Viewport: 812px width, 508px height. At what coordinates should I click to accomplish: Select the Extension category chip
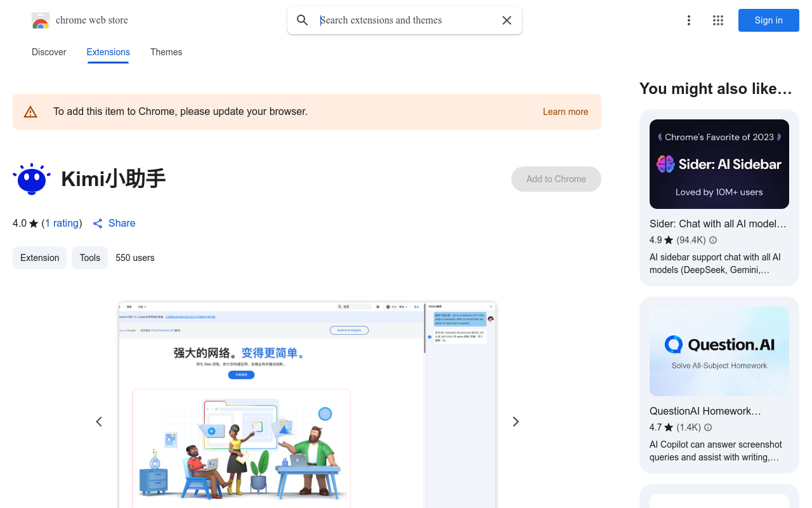39,258
